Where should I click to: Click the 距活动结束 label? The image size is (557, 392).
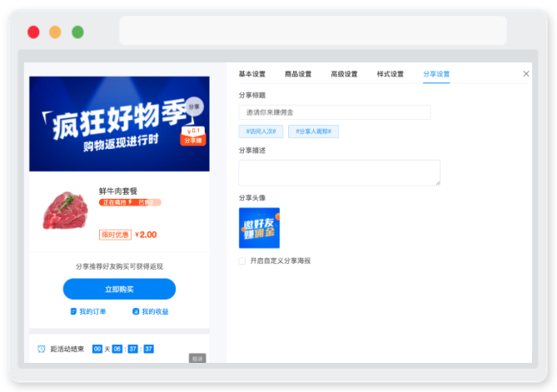(x=67, y=349)
